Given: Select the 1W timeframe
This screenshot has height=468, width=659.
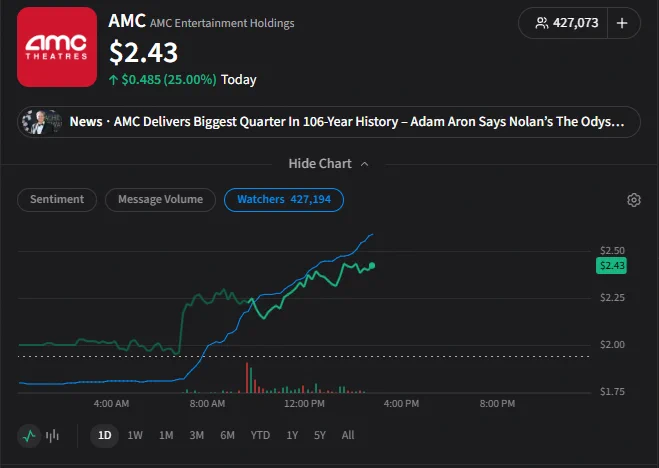Looking at the screenshot, I should coord(135,436).
